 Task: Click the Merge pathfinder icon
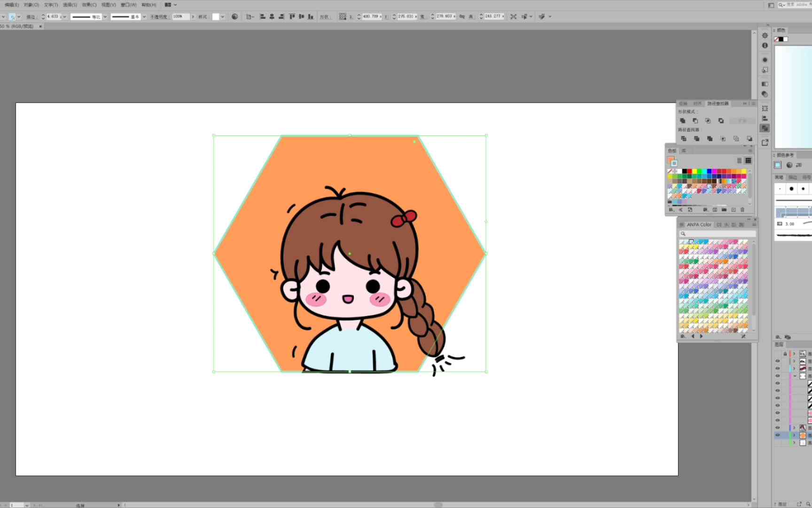[710, 139]
